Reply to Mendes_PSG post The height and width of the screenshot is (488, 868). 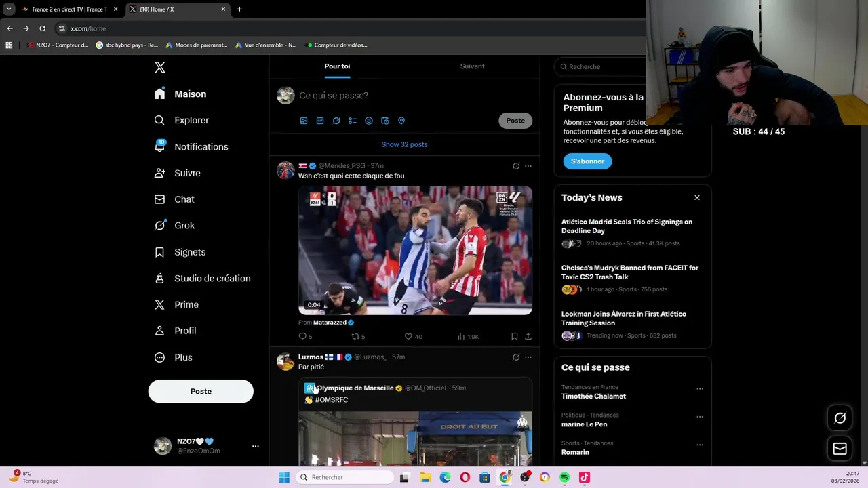coord(305,336)
